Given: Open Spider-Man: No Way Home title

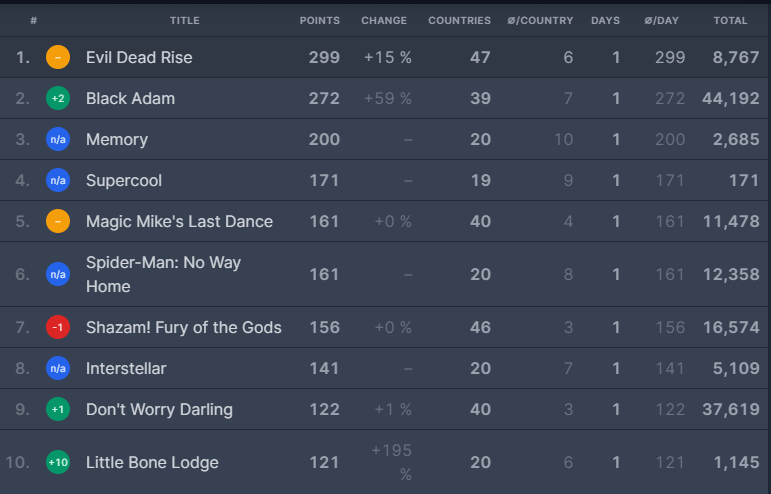Looking at the screenshot, I should (163, 274).
